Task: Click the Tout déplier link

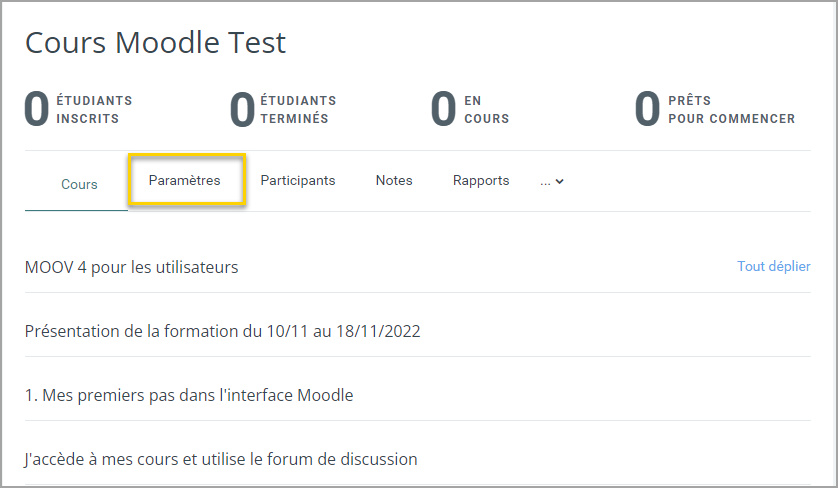Action: [x=774, y=266]
